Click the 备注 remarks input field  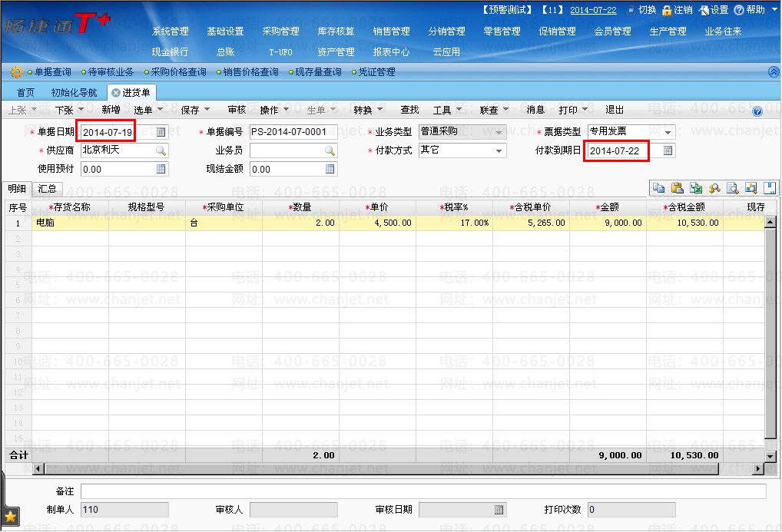click(x=422, y=491)
